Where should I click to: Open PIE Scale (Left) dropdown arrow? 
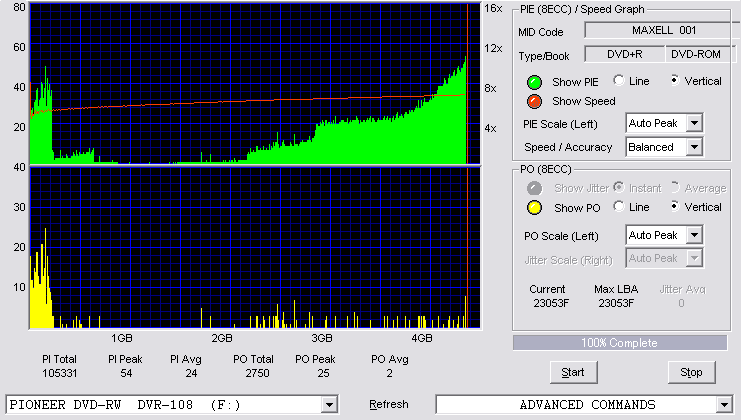coord(694,123)
